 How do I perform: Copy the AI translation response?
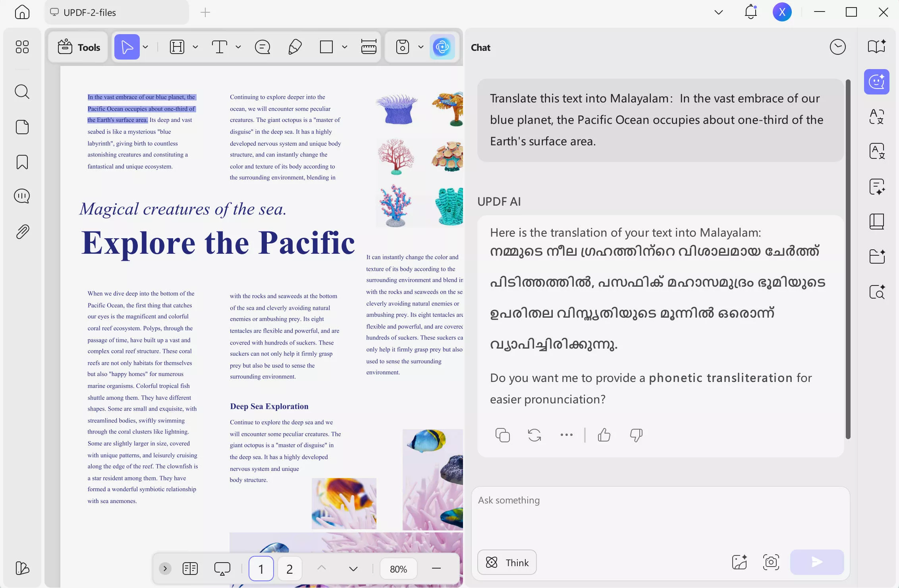[502, 435]
